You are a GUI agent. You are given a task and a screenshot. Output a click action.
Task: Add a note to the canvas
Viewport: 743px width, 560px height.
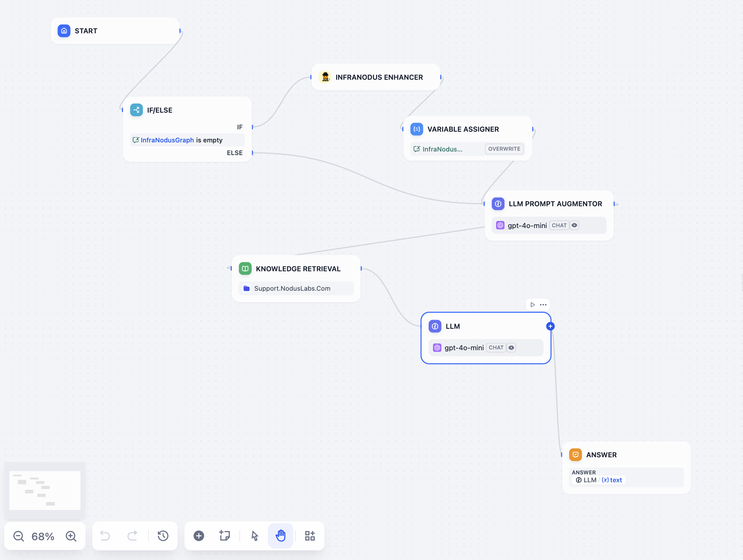click(x=225, y=536)
